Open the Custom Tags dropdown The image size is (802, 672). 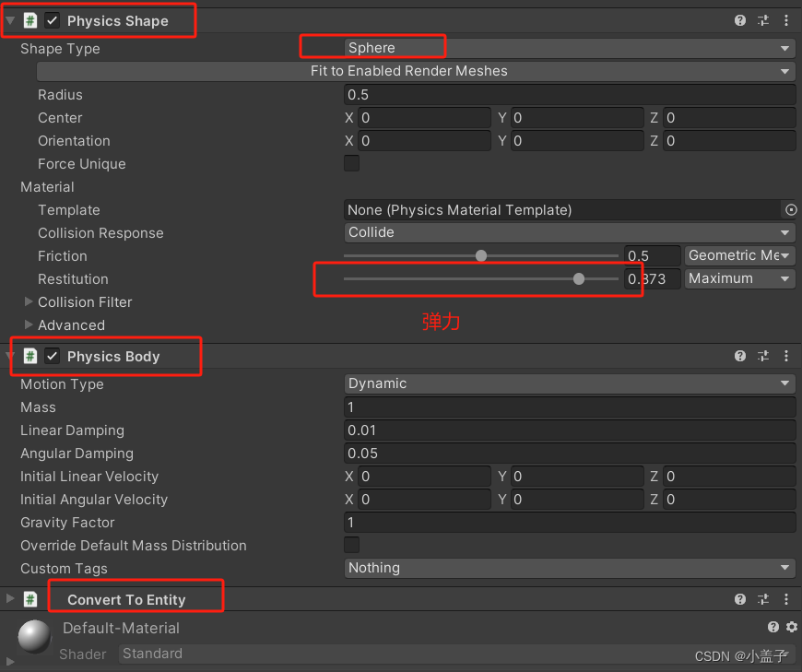(x=569, y=568)
